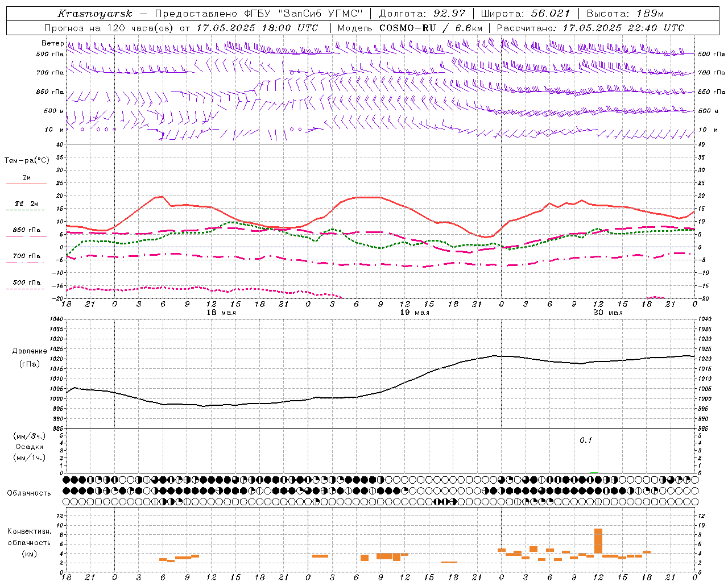Click the 'Высота: 189м' elevation field
This screenshot has width=728, height=582.
[x=625, y=14]
